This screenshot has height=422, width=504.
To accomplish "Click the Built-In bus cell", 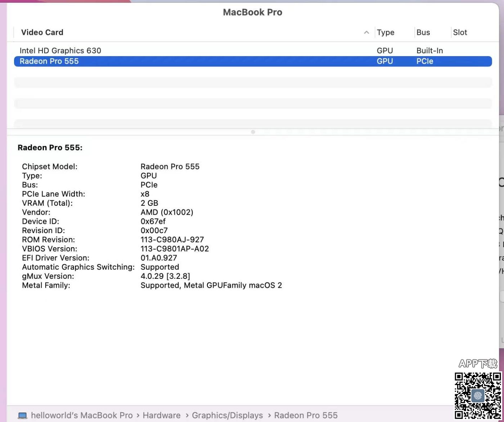I will coord(429,51).
